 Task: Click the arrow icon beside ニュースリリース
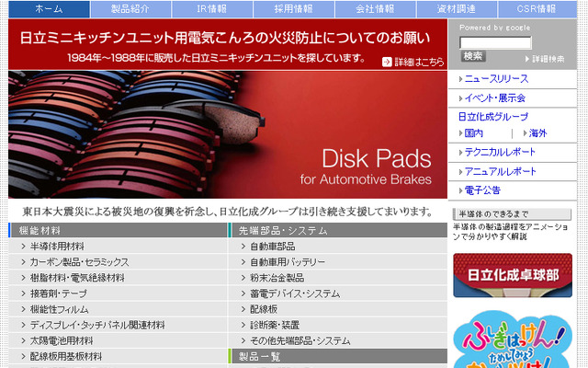tap(460, 79)
